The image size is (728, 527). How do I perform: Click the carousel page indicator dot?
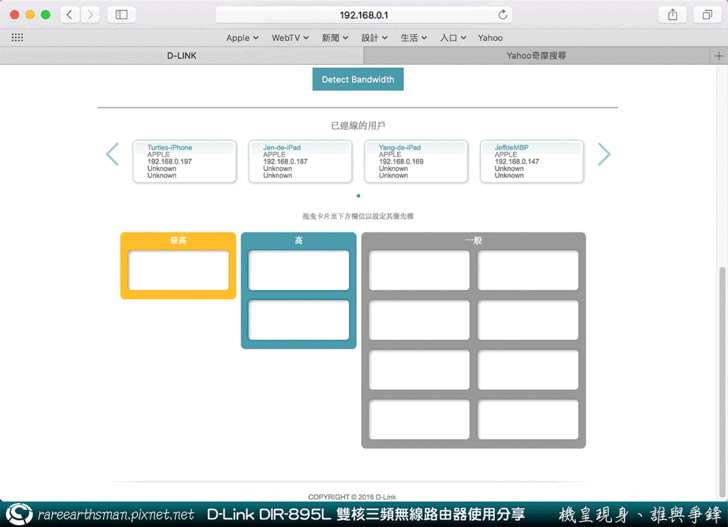pos(358,195)
